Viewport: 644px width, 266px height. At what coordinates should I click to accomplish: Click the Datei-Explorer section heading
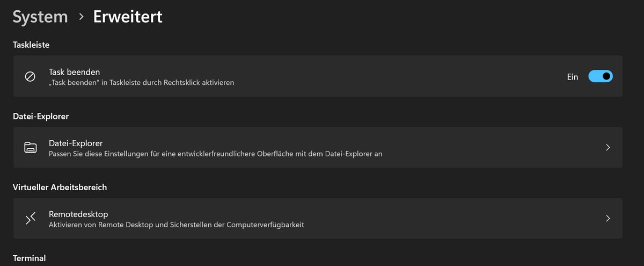[41, 116]
